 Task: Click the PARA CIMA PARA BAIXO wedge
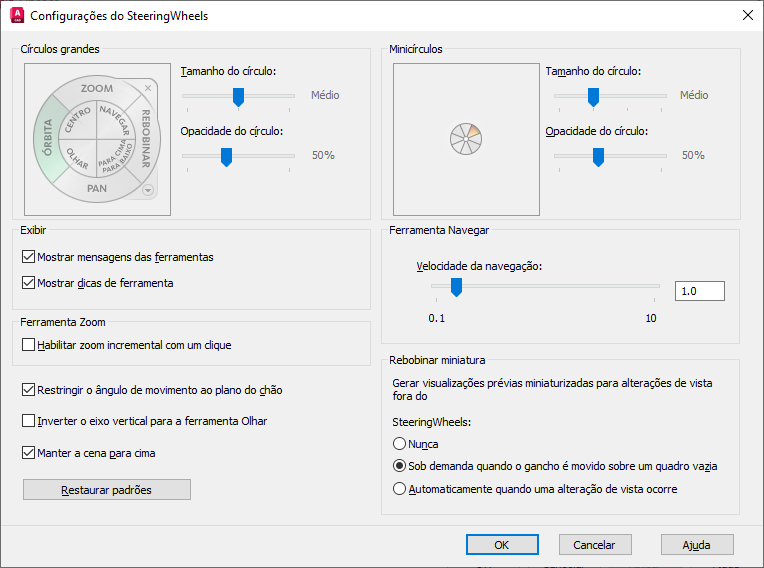tap(115, 158)
